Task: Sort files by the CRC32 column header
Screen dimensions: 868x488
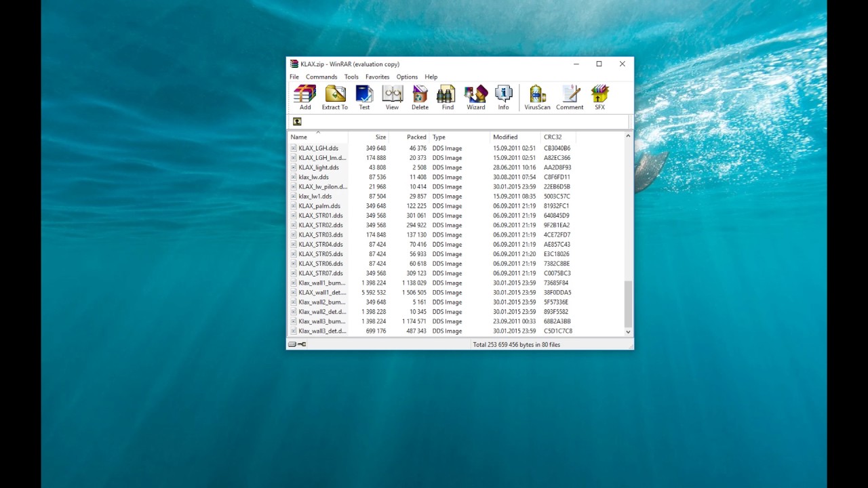Action: pyautogui.click(x=558, y=137)
